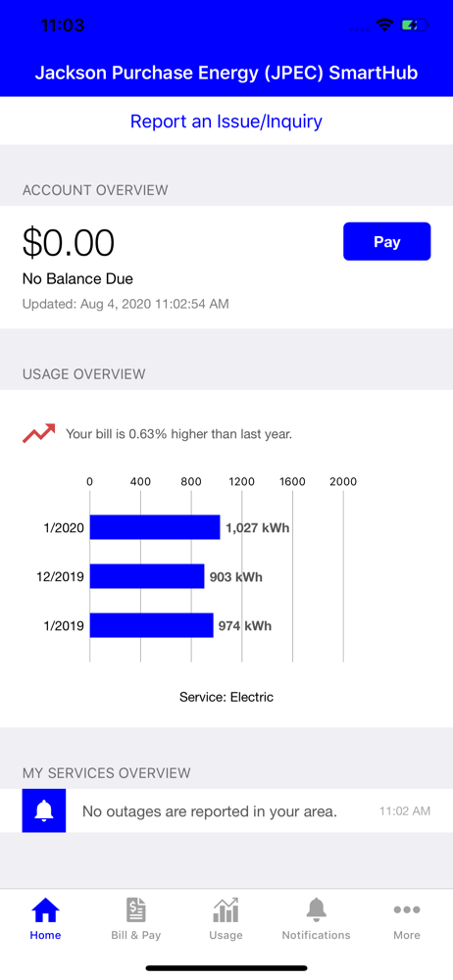Tap the bill higher than last year text
Screen dimensions: 453x980
179,434
